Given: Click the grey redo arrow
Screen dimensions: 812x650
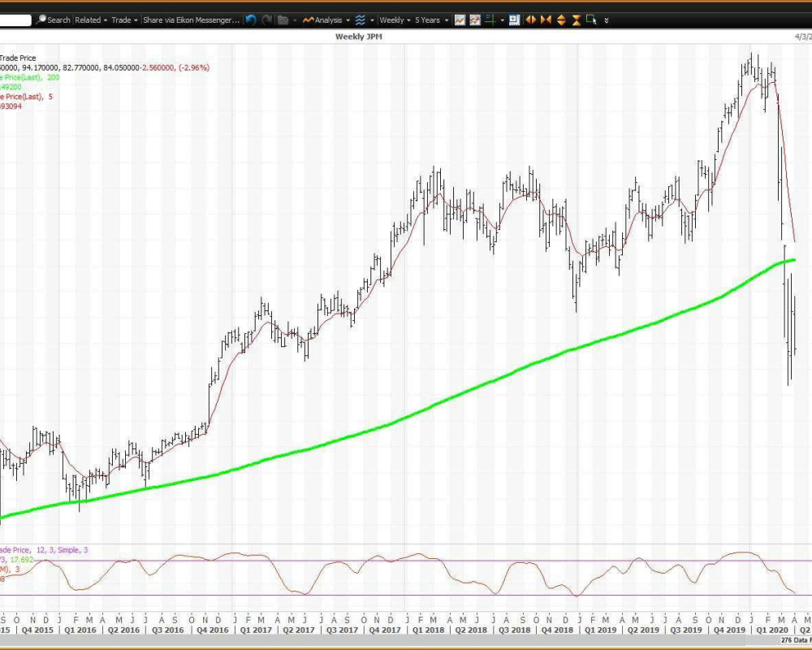Looking at the screenshot, I should (x=267, y=19).
